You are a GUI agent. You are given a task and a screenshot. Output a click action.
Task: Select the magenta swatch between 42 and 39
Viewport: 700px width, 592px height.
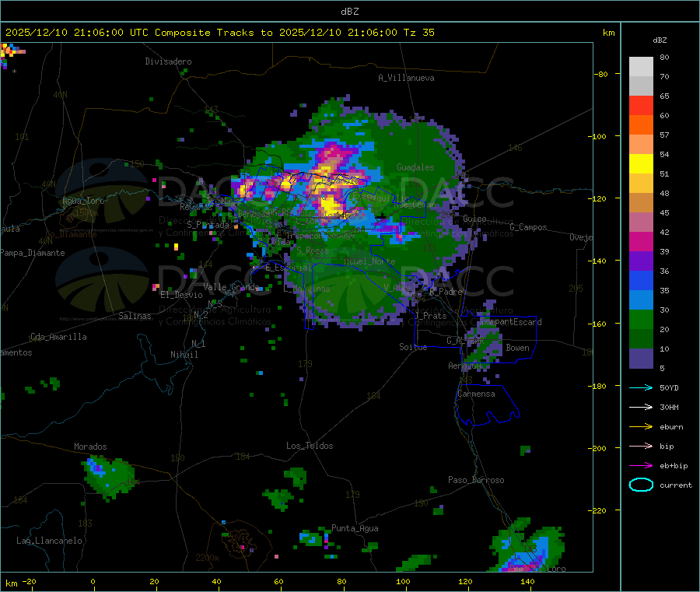tap(641, 241)
